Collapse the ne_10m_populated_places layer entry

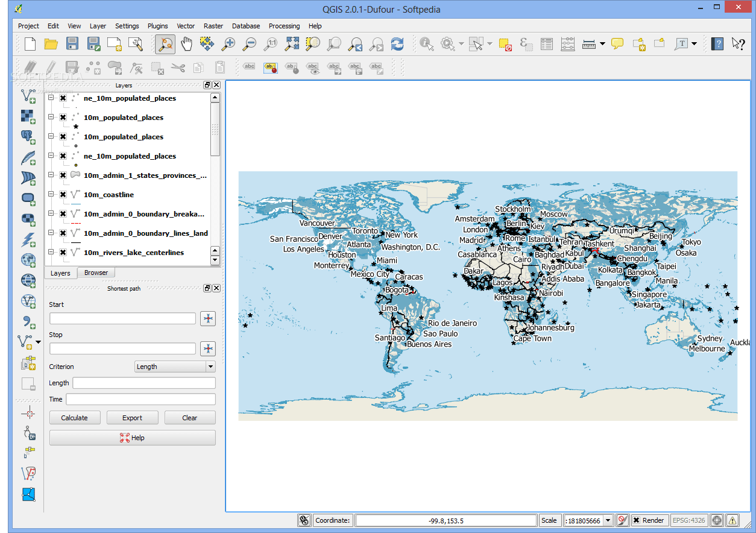[50, 98]
